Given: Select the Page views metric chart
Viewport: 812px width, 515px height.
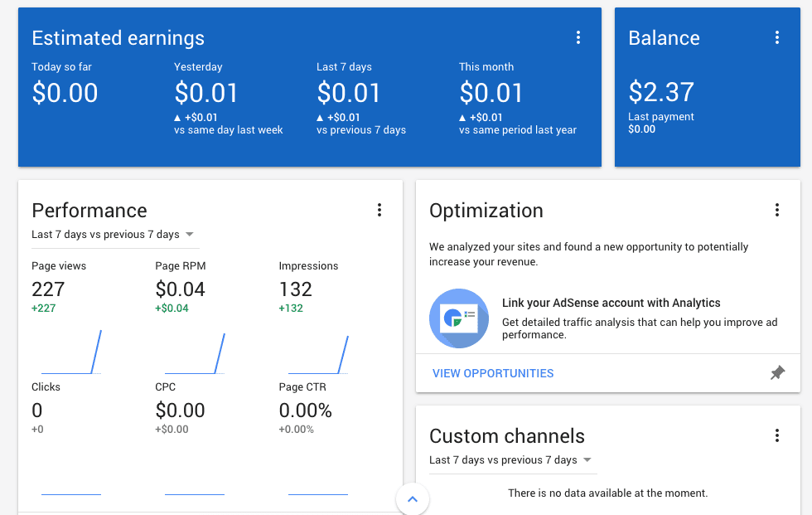Looking at the screenshot, I should (x=71, y=352).
